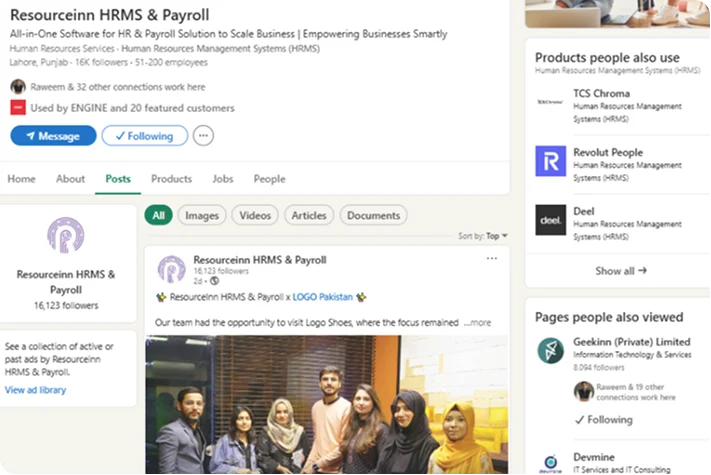Click the Resourceinn avatar in post header

[x=171, y=269]
